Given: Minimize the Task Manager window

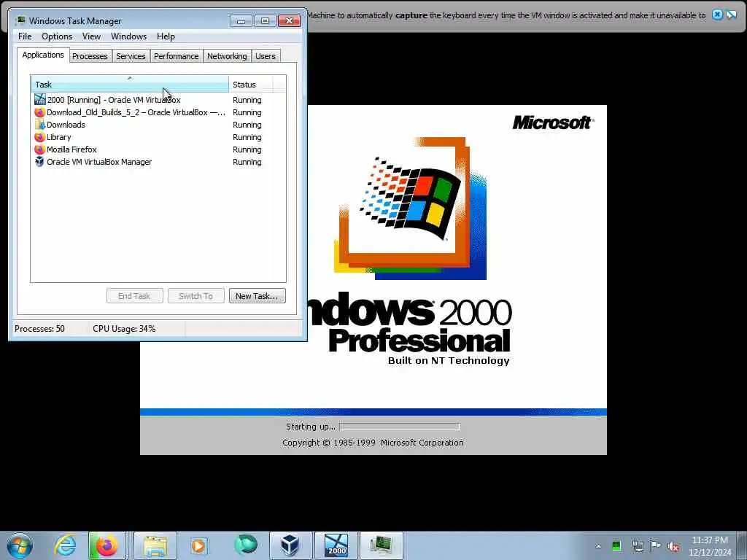Looking at the screenshot, I should pos(241,20).
